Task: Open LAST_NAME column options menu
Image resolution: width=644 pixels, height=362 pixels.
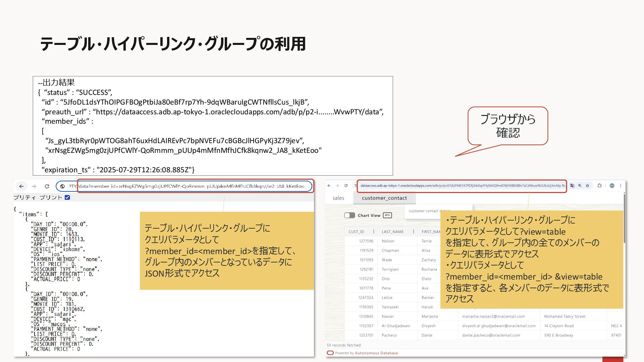Action: click(x=413, y=232)
